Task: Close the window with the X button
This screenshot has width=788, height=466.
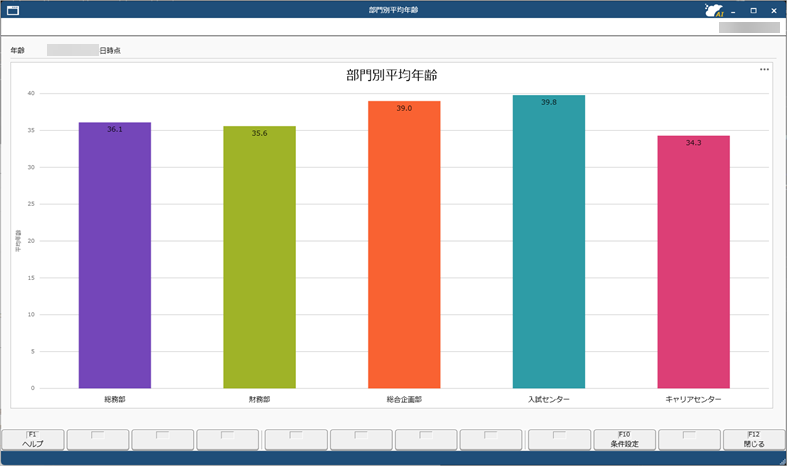Action: tap(774, 11)
